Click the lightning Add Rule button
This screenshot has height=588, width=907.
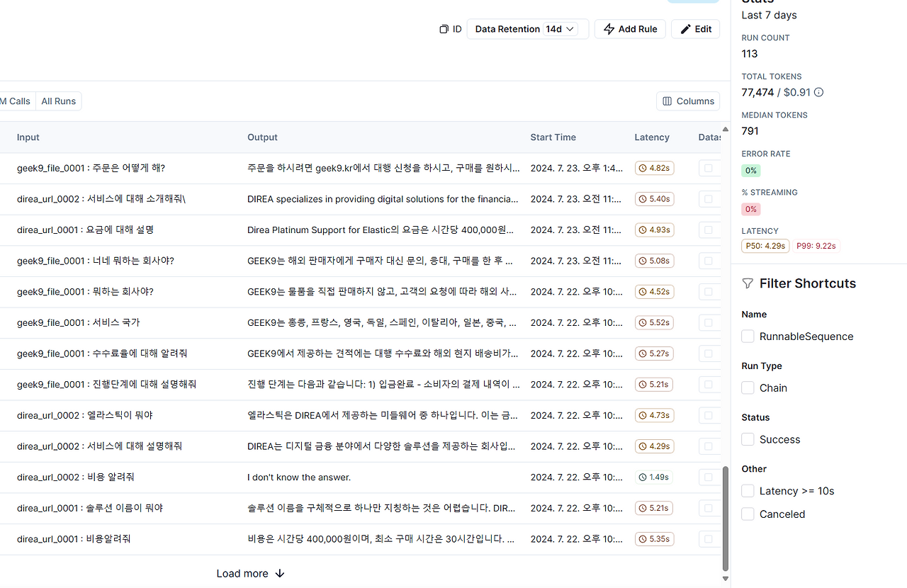click(x=630, y=29)
